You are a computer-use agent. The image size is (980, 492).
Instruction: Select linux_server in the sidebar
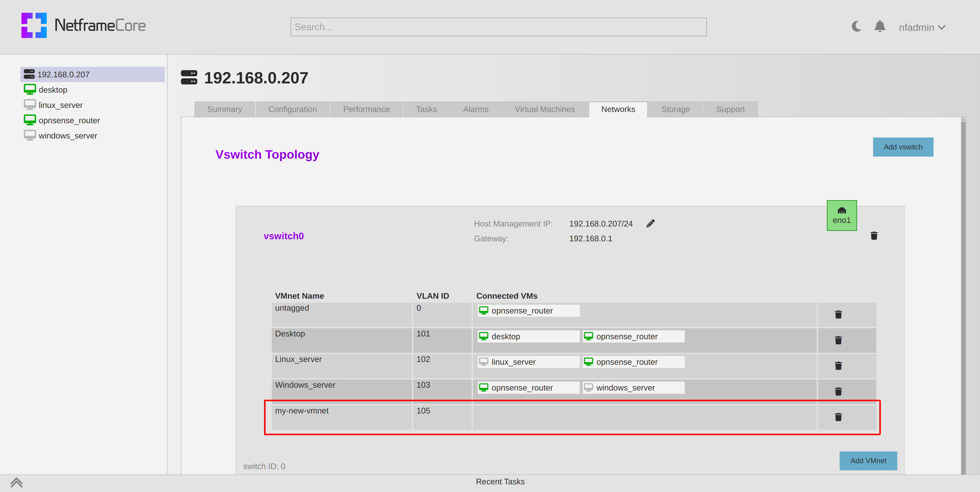[53, 105]
